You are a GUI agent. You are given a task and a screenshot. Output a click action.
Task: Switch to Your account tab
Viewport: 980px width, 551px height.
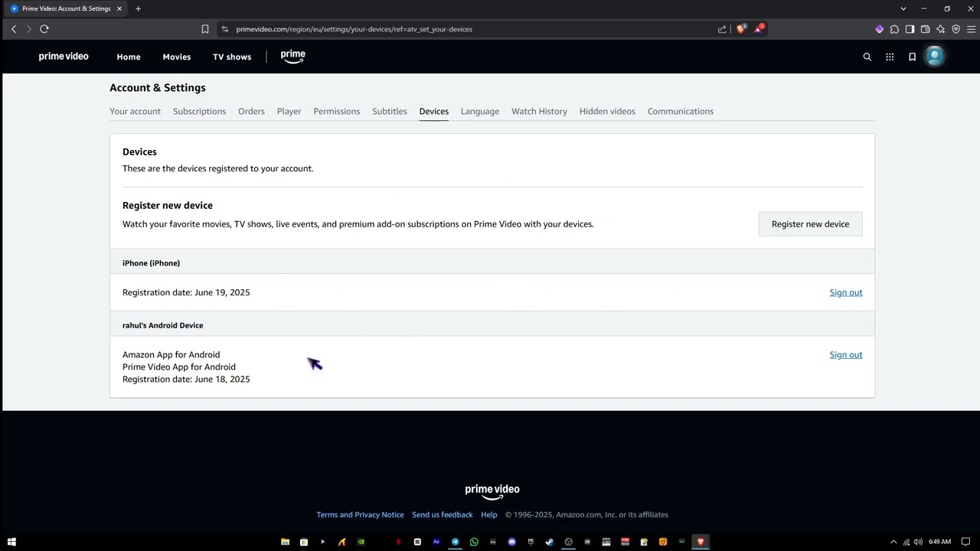tap(135, 111)
